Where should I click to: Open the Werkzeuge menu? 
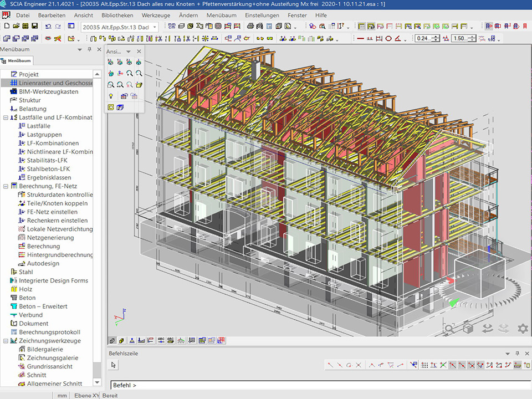(x=156, y=15)
